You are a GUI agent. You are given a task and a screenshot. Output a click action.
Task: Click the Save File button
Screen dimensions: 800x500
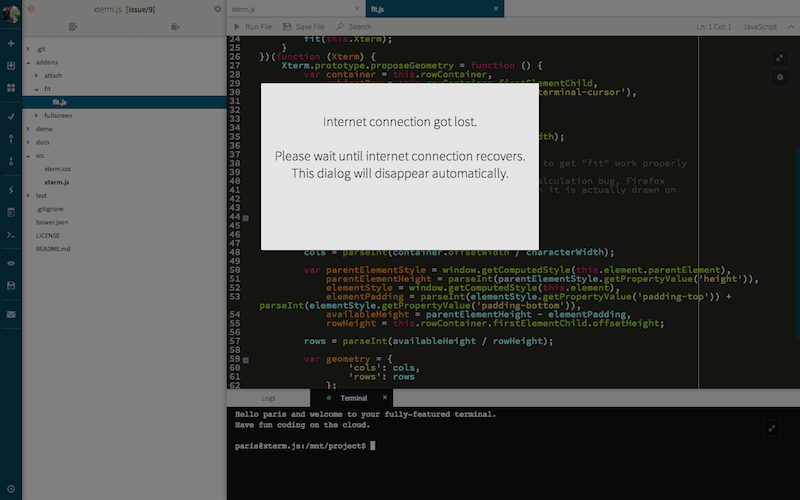coord(304,27)
